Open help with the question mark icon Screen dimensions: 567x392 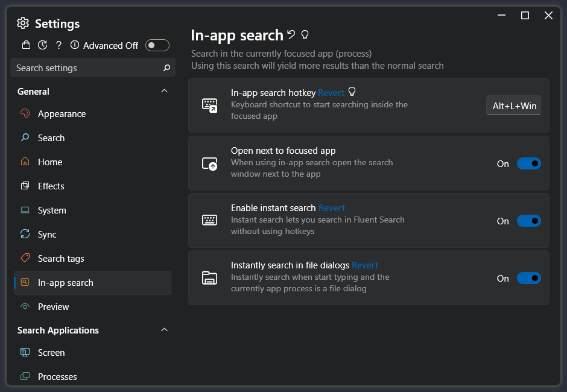coord(58,45)
